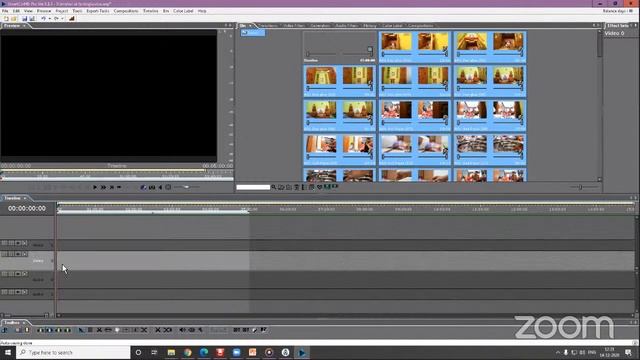
Task: Open the Tools menu
Action: click(x=77, y=11)
